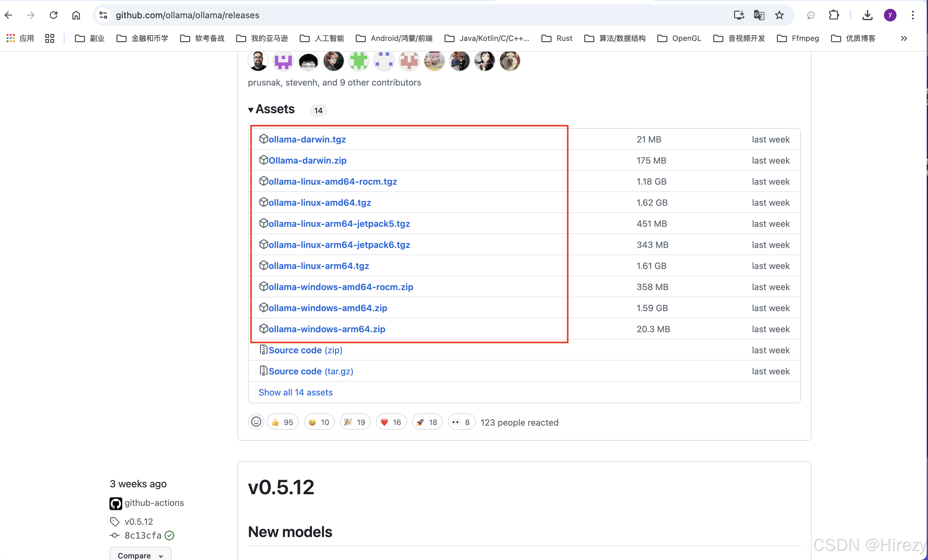Open the downloads icon in toolbar
The image size is (928, 560).
click(x=867, y=15)
